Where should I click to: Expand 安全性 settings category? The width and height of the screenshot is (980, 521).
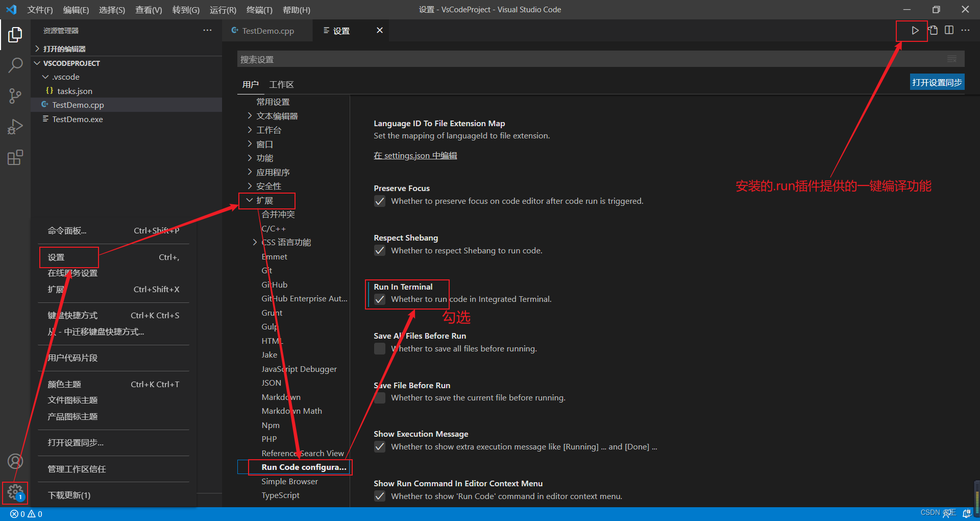250,186
